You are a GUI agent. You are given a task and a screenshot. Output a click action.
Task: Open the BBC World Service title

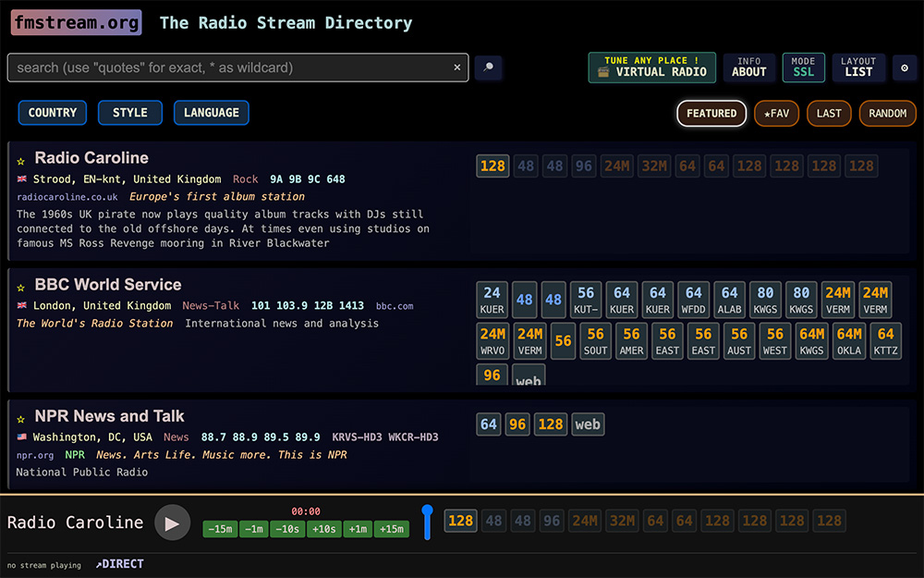pos(108,285)
